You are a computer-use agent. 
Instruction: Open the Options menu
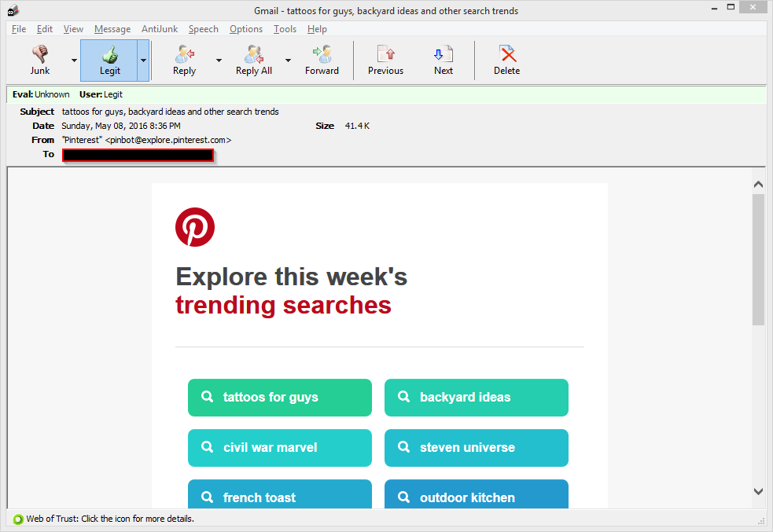point(246,29)
